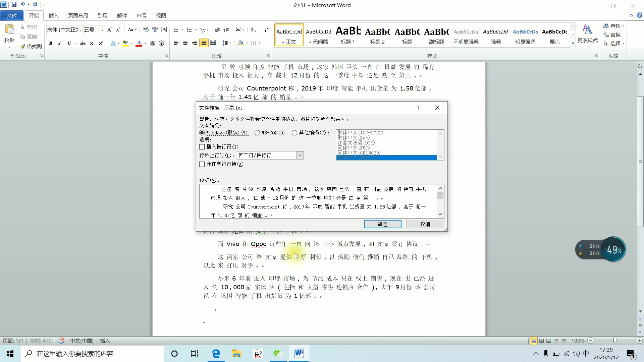Open font size dropdown 五号
This screenshot has width=644, height=362.
click(x=102, y=30)
